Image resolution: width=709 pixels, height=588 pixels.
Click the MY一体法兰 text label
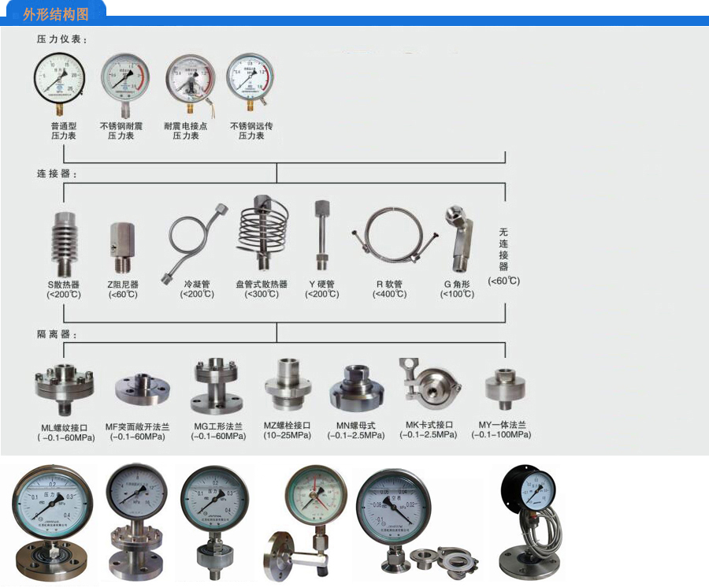(501, 425)
